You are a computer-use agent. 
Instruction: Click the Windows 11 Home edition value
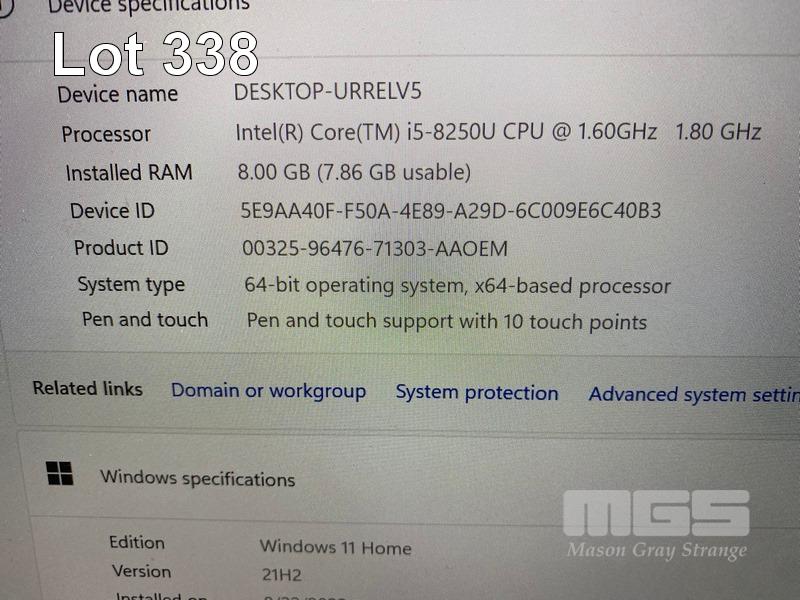click(335, 547)
